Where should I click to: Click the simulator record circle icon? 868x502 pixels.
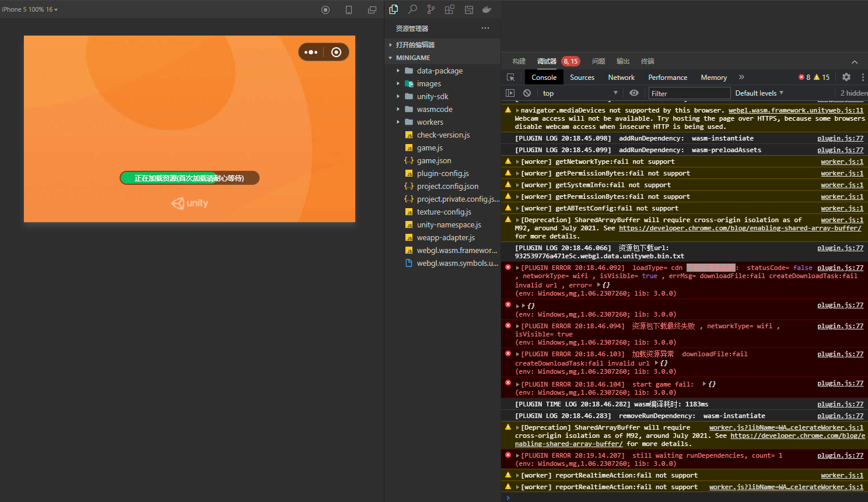click(325, 10)
